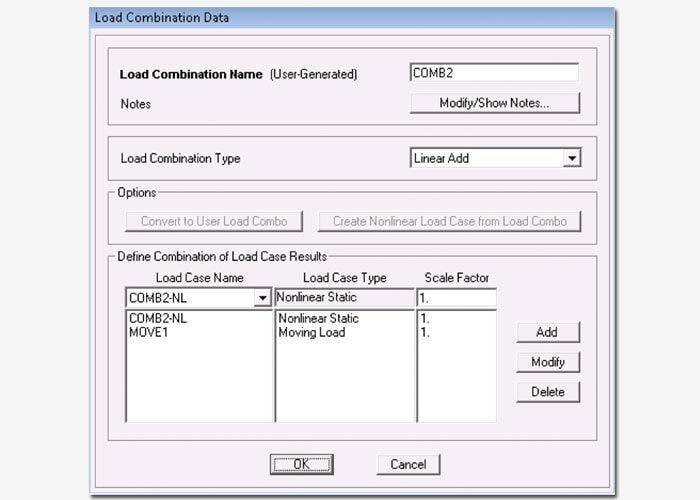Select MOVE1 row in load case list

pyautogui.click(x=149, y=333)
